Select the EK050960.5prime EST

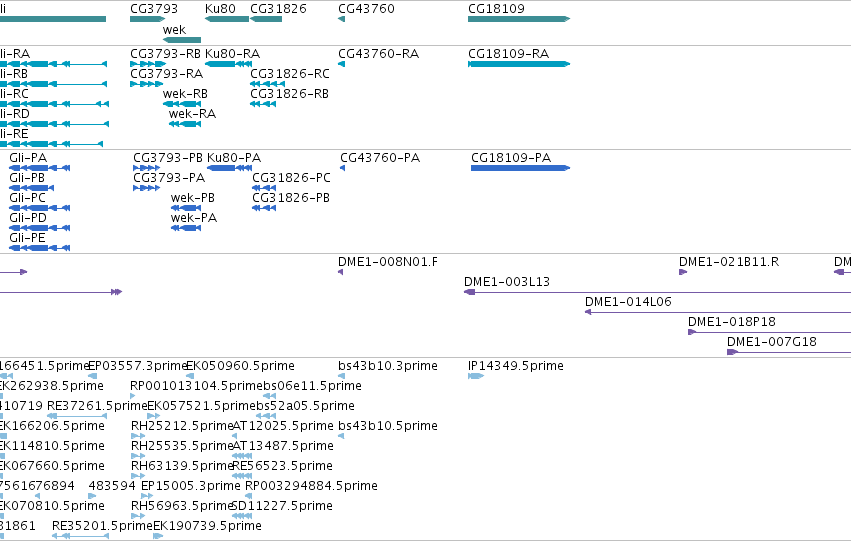pyautogui.click(x=190, y=376)
